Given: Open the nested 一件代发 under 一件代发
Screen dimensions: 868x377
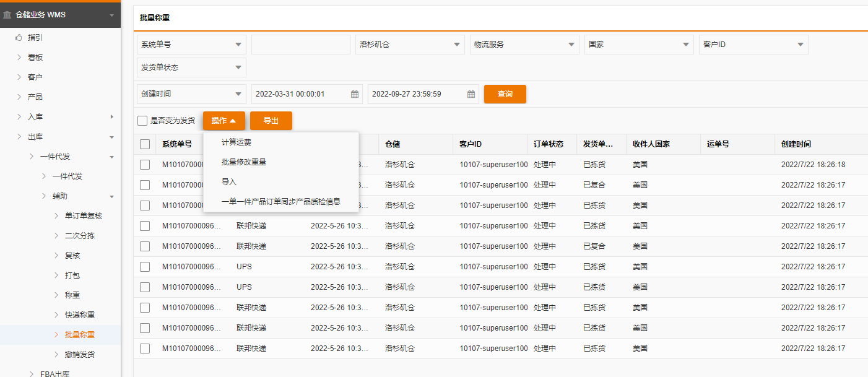Looking at the screenshot, I should tap(67, 176).
